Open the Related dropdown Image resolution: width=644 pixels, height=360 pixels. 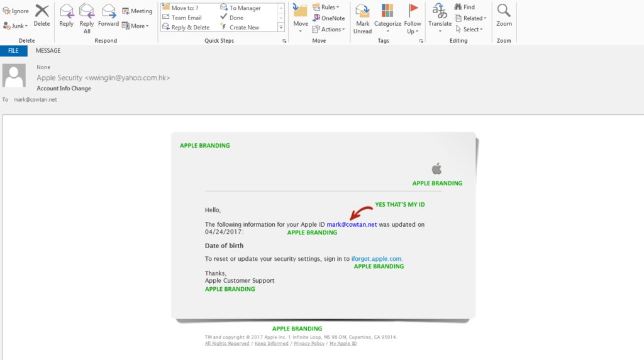(470, 18)
